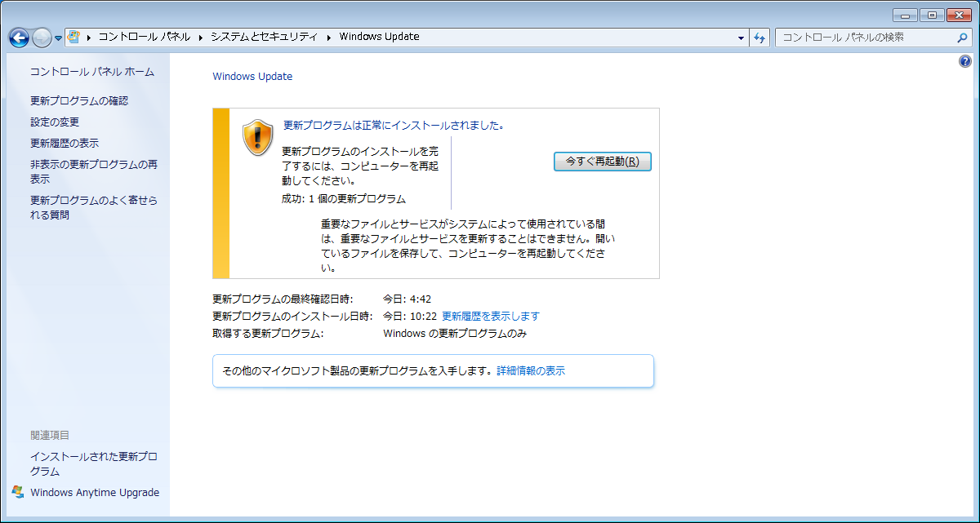Click the 今日: 4:42 last check time

[408, 299]
